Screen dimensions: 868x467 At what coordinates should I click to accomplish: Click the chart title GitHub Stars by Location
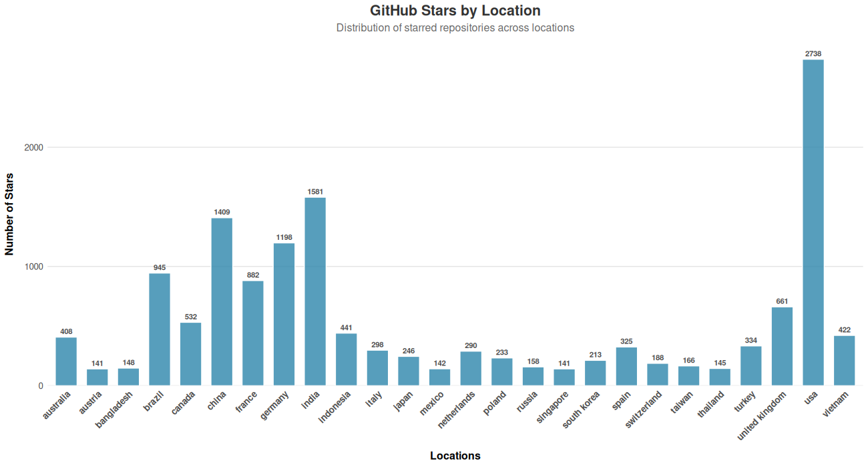click(455, 11)
